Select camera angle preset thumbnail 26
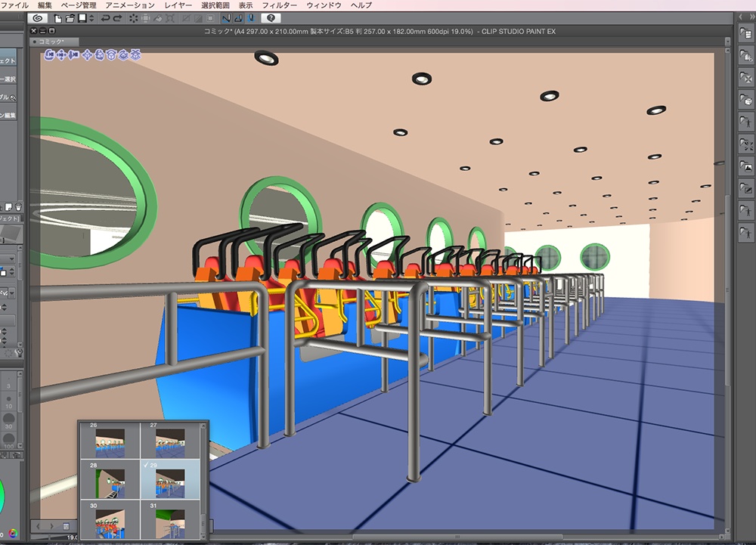The image size is (756, 545). point(110,439)
